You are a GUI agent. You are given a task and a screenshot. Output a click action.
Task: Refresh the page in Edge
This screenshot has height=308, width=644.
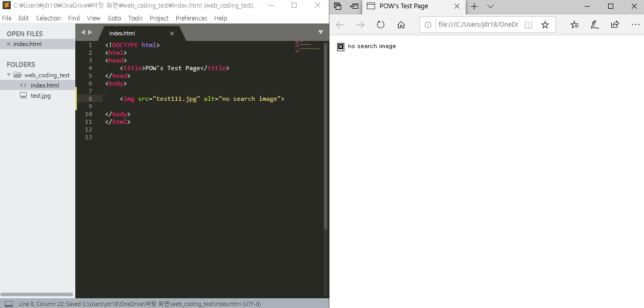coord(381,25)
